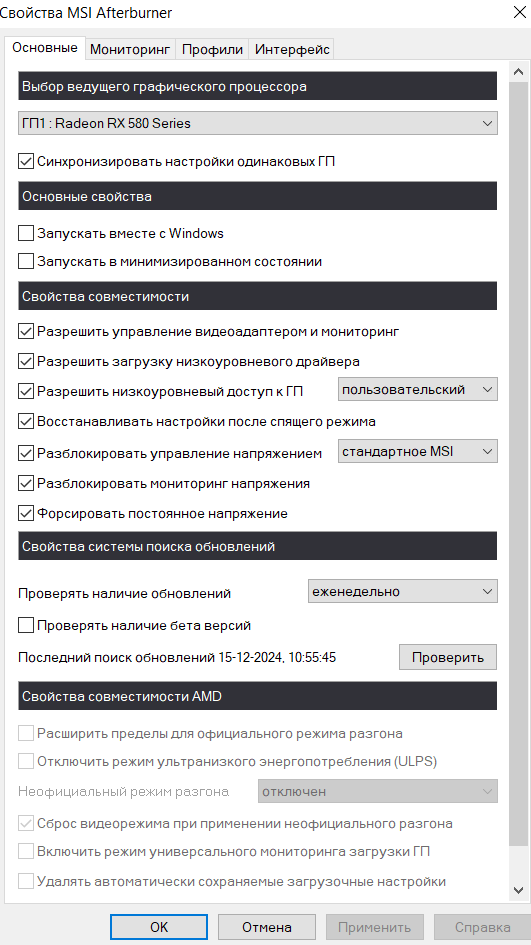The width and height of the screenshot is (531, 945).
Task: Select the Интерфейс tab
Action: pyautogui.click(x=292, y=49)
